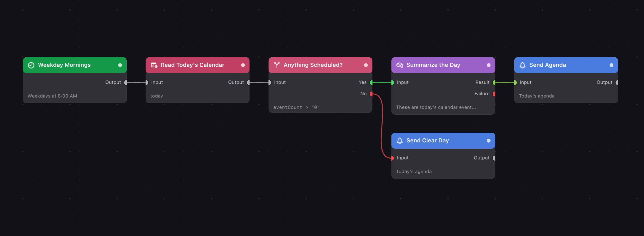Viewport: 644px width, 236px height.
Task: Select the Send Agenda node title
Action: 548,65
